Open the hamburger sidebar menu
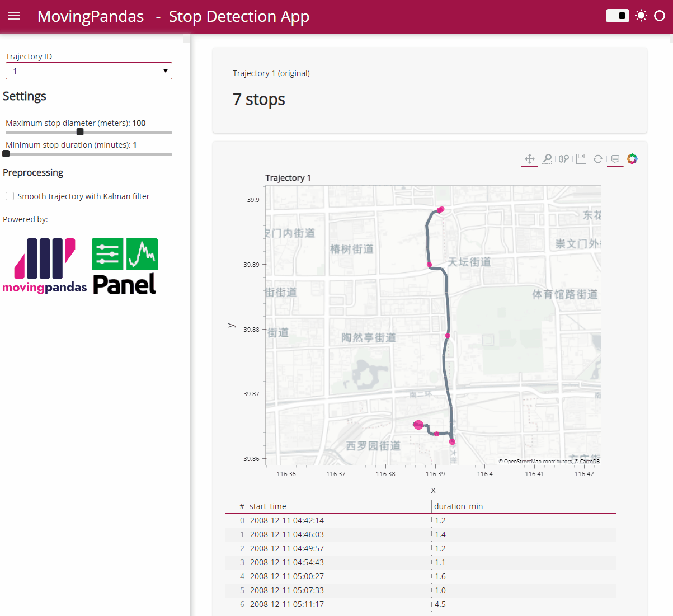673x616 pixels. click(x=14, y=16)
